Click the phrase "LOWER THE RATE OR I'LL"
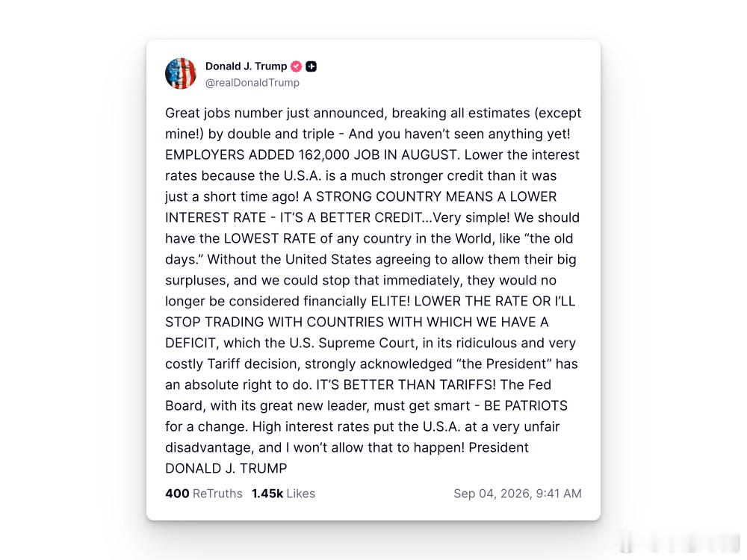The image size is (747, 560). click(x=495, y=301)
